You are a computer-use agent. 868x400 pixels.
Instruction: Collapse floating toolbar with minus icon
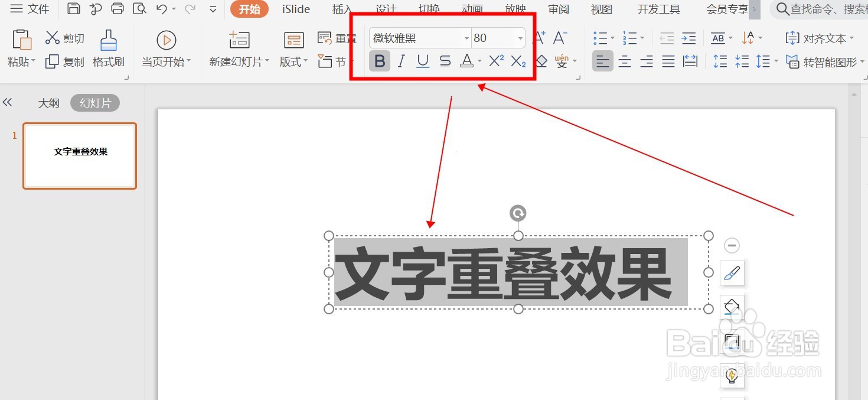(x=732, y=245)
